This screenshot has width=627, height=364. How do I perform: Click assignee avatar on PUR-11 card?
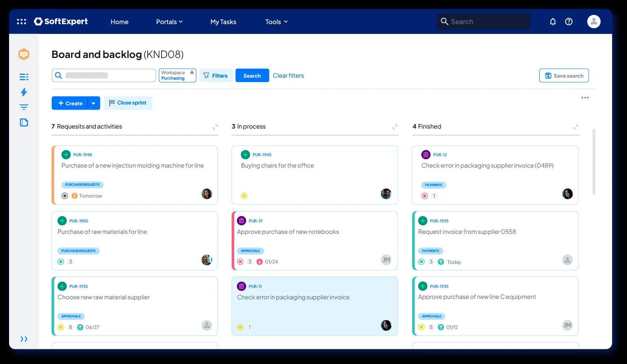point(386,325)
